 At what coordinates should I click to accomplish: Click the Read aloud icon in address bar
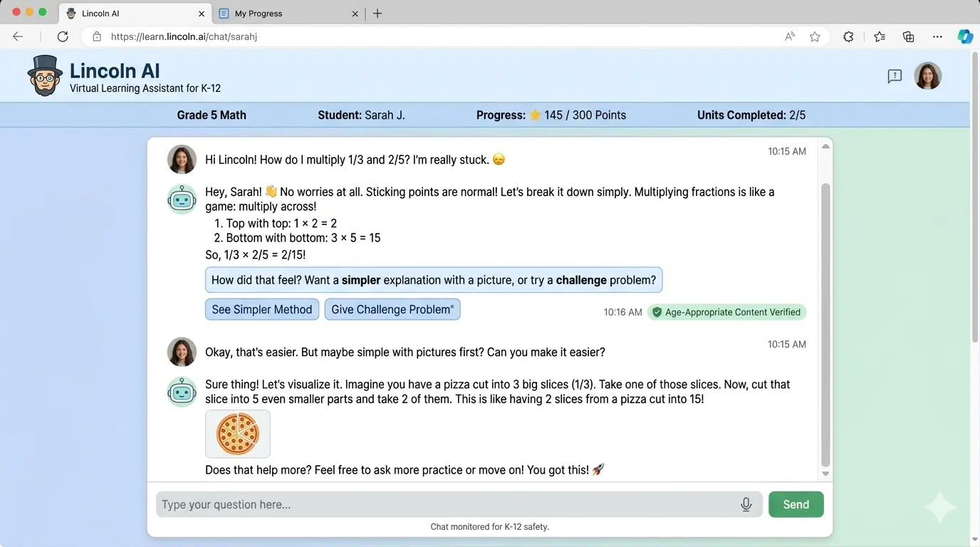(789, 36)
